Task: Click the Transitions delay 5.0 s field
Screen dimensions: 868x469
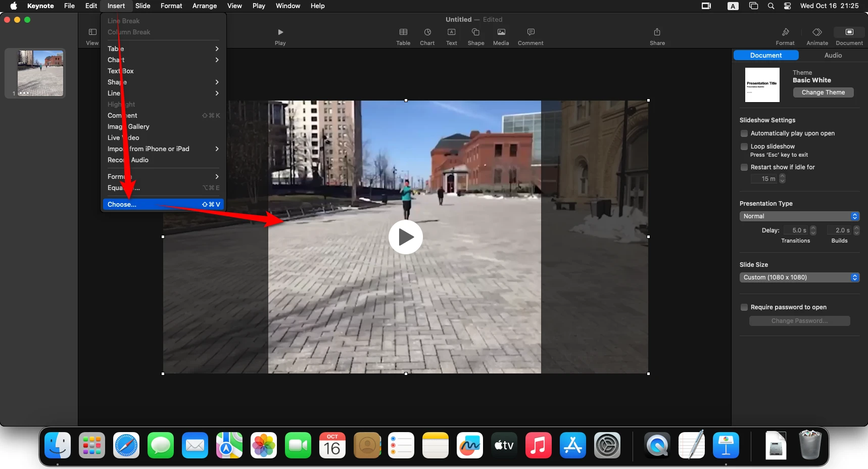Action: click(x=797, y=230)
